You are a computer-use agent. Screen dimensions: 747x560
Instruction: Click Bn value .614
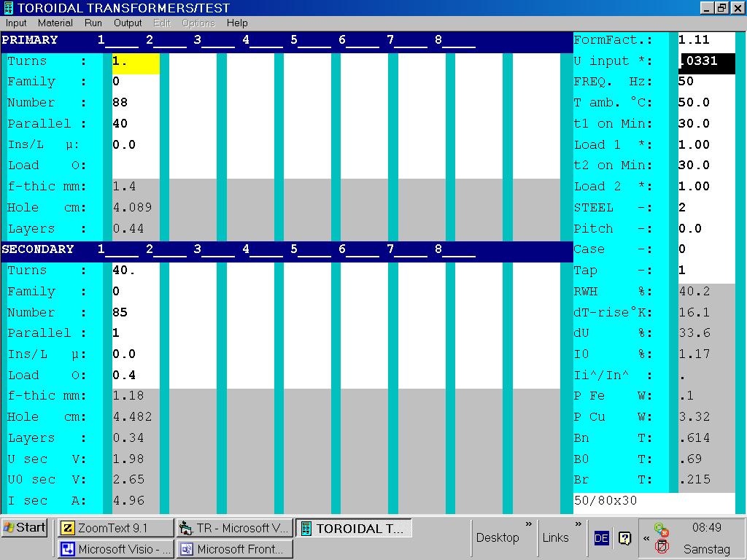tap(694, 437)
